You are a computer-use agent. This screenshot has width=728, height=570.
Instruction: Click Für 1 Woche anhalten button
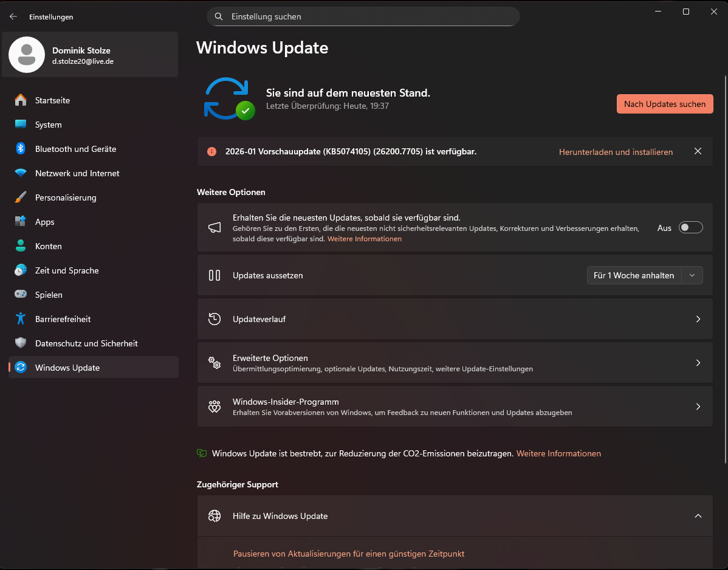pos(634,275)
